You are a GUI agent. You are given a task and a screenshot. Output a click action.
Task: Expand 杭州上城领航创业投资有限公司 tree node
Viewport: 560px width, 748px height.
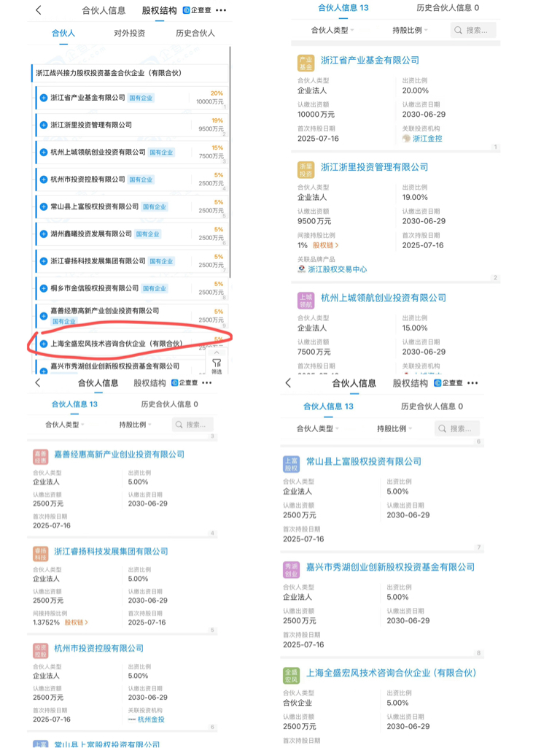click(43, 153)
